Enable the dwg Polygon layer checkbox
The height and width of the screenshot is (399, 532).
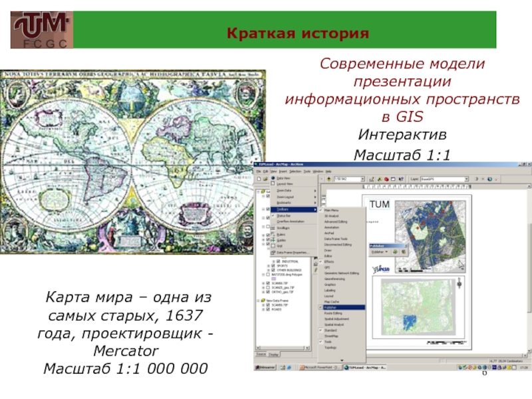268,275
